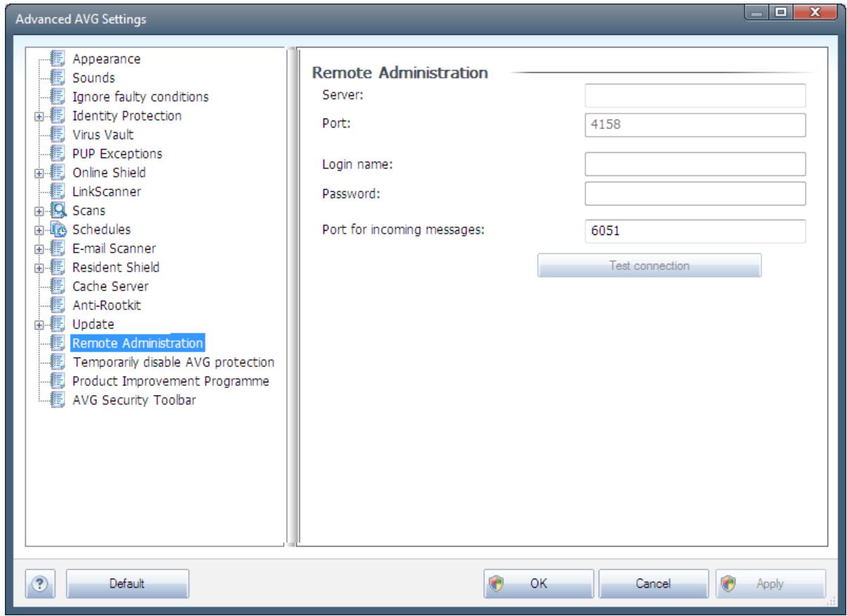Select the Scans label

(x=88, y=210)
